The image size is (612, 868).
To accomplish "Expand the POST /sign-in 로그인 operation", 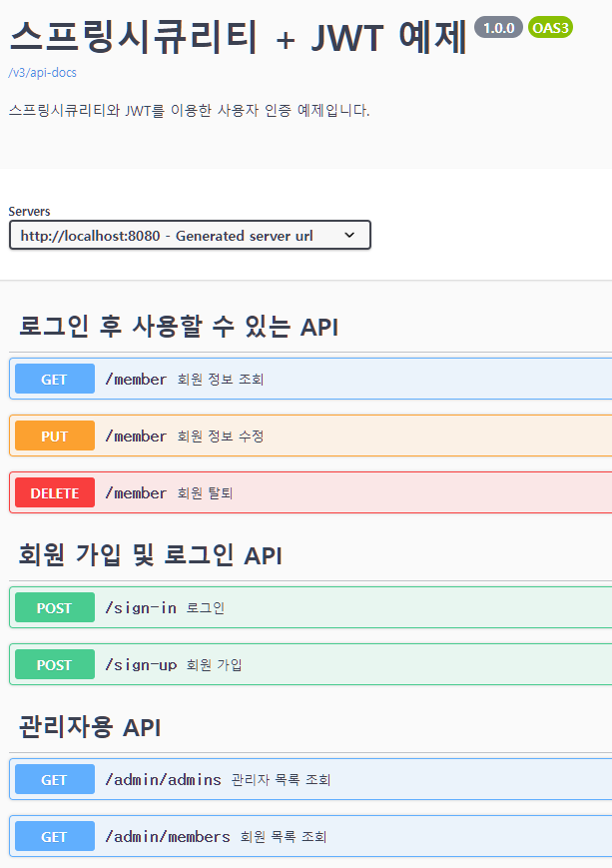I will click(x=310, y=607).
